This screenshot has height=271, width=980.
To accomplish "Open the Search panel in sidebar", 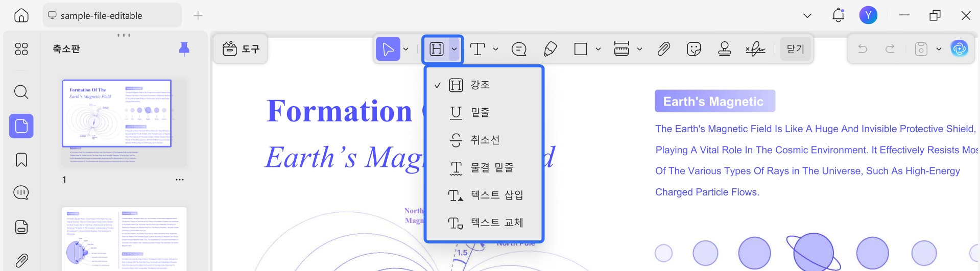I will (x=21, y=92).
